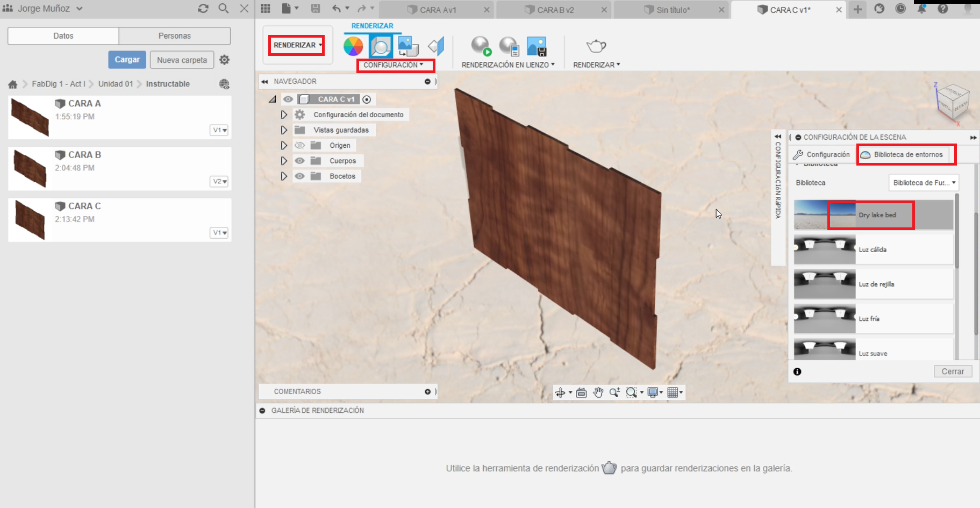The image size is (980, 508).
Task: Click the Render teapot icon
Action: (x=596, y=46)
